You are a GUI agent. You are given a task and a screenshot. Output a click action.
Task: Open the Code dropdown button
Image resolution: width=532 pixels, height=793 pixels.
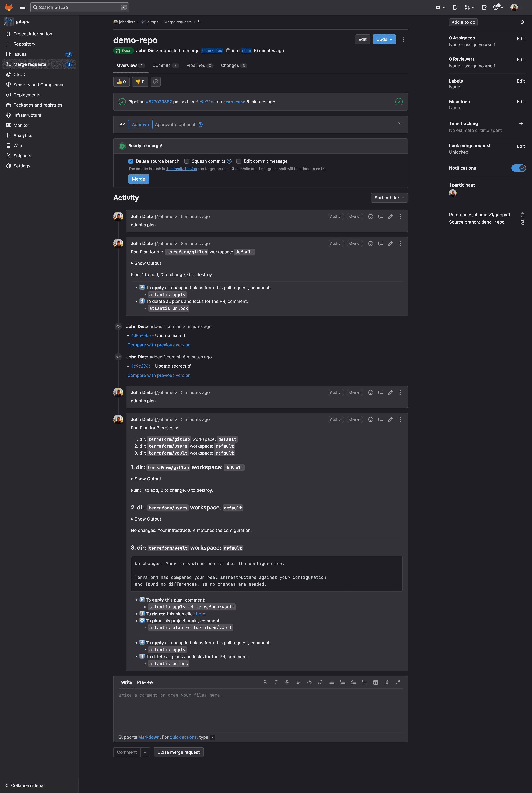(384, 39)
